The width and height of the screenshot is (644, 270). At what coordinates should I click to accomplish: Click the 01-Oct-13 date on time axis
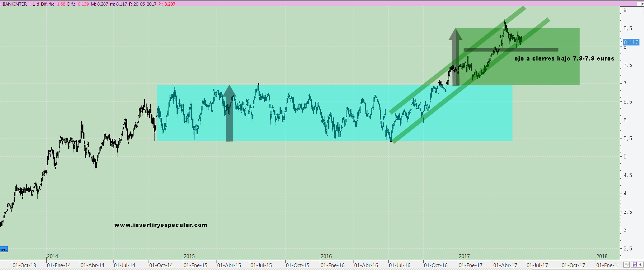(x=24, y=265)
